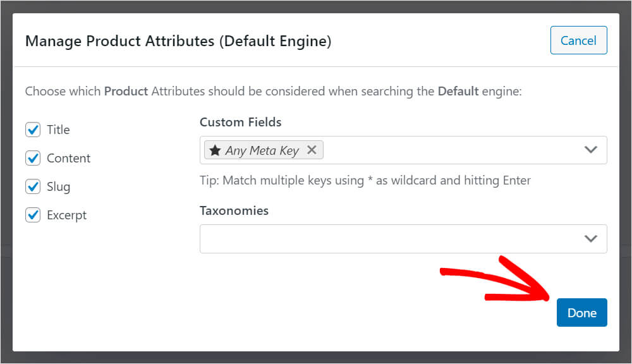This screenshot has width=632, height=364.
Task: Click the Title label text
Action: (58, 130)
